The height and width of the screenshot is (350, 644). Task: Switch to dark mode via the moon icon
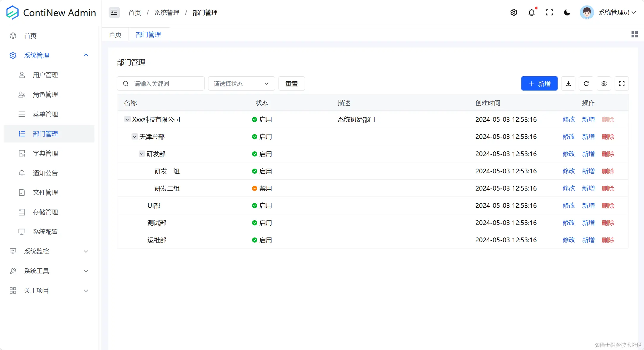[x=567, y=12]
